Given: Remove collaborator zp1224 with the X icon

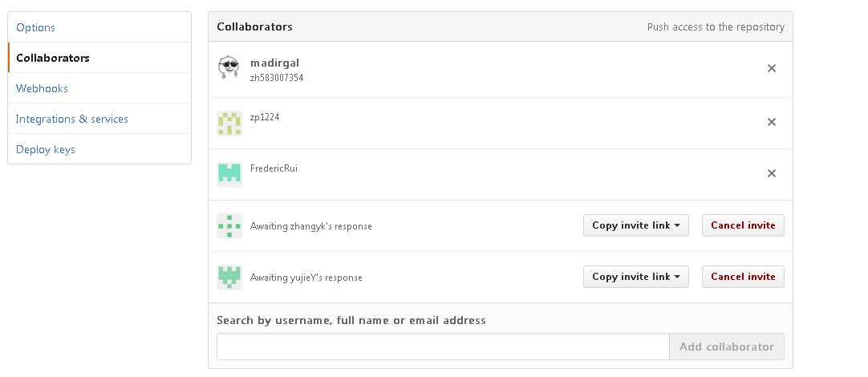Looking at the screenshot, I should click(x=771, y=123).
